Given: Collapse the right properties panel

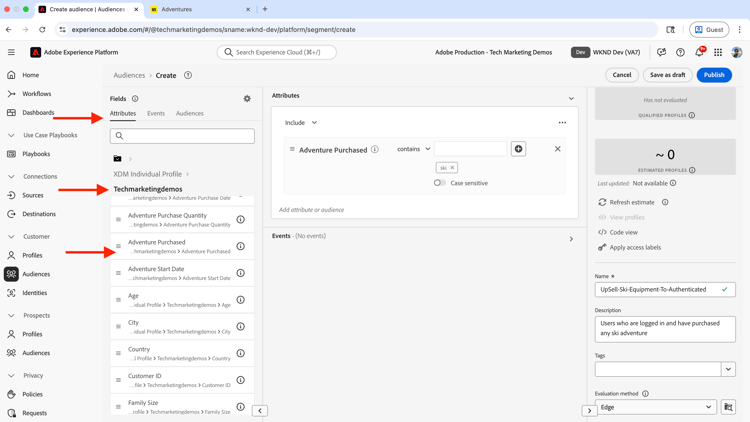Looking at the screenshot, I should [589, 411].
